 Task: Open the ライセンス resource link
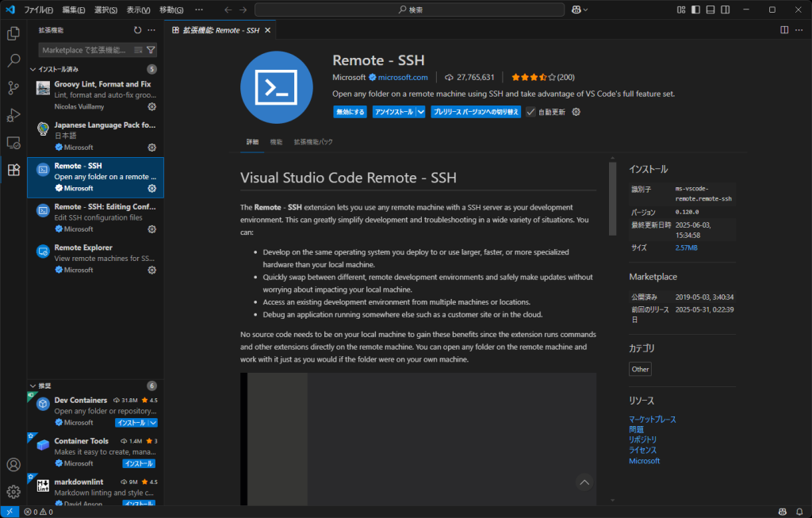(x=642, y=450)
